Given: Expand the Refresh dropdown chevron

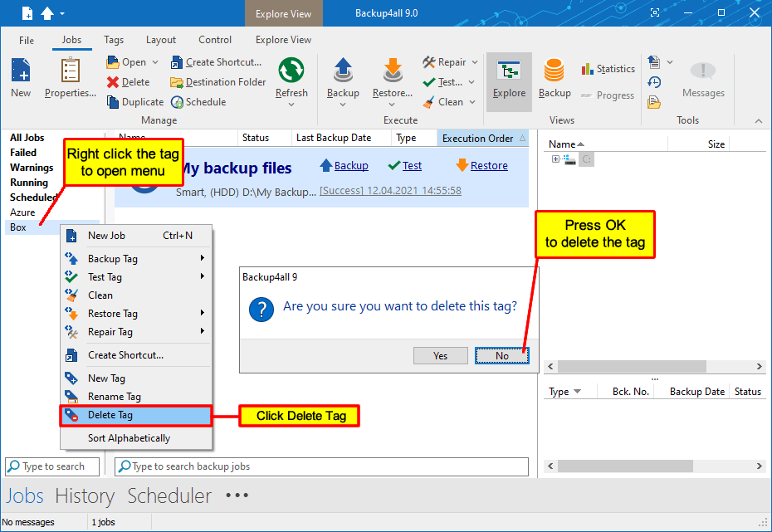Looking at the screenshot, I should (291, 105).
